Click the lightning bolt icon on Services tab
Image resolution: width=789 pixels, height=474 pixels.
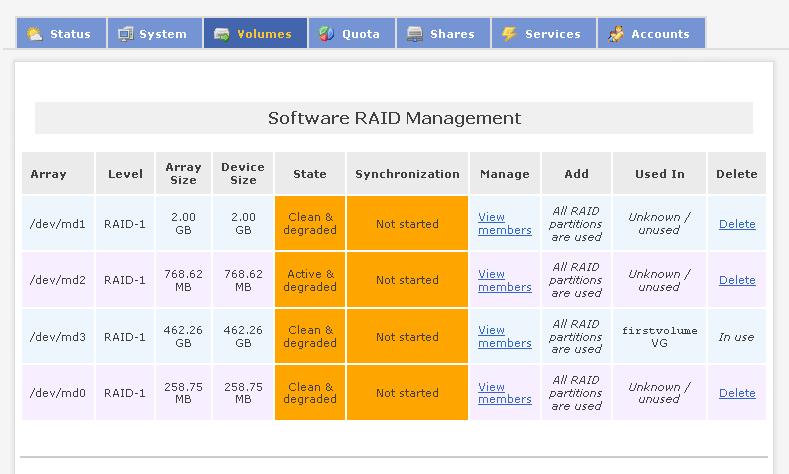(x=509, y=34)
